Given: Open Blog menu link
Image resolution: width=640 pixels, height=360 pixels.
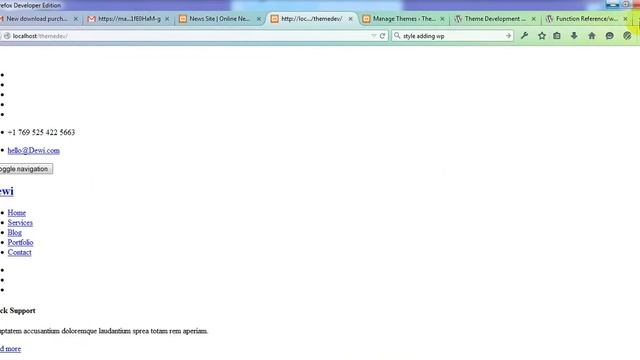Looking at the screenshot, I should [x=15, y=233].
